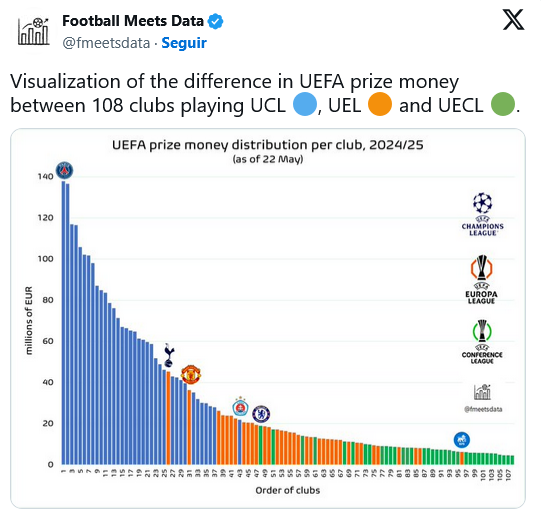Select the Conference League logo in the legend
541x517 pixels.
482,342
